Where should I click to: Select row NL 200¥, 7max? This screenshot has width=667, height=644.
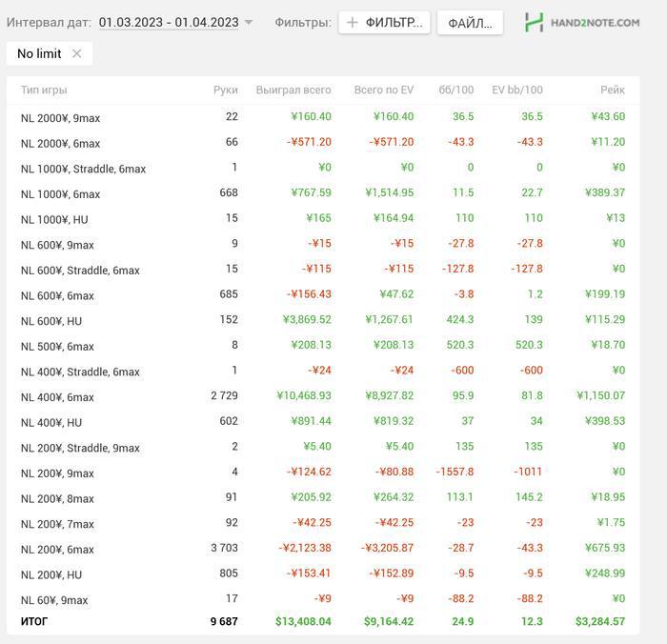323,523
